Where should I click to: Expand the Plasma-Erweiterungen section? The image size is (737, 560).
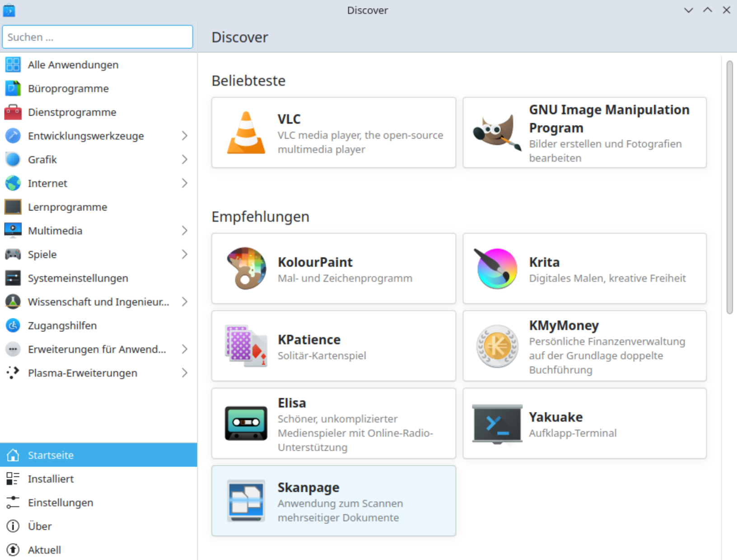point(82,373)
